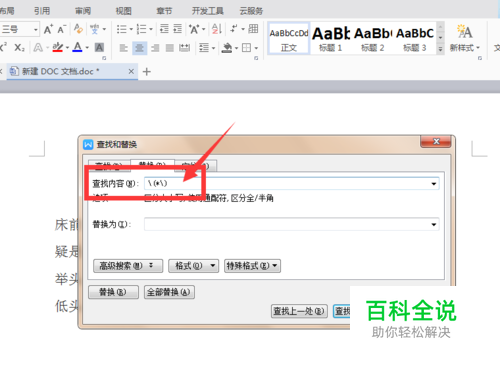Apply the 标题 2 style
Image resolution: width=500 pixels, height=371 pixels.
(373, 38)
